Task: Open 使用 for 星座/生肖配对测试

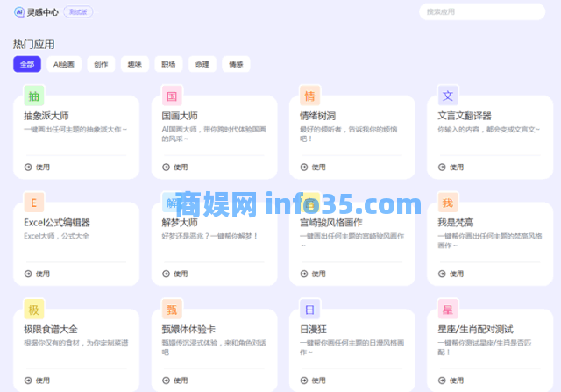Action: click(x=451, y=381)
